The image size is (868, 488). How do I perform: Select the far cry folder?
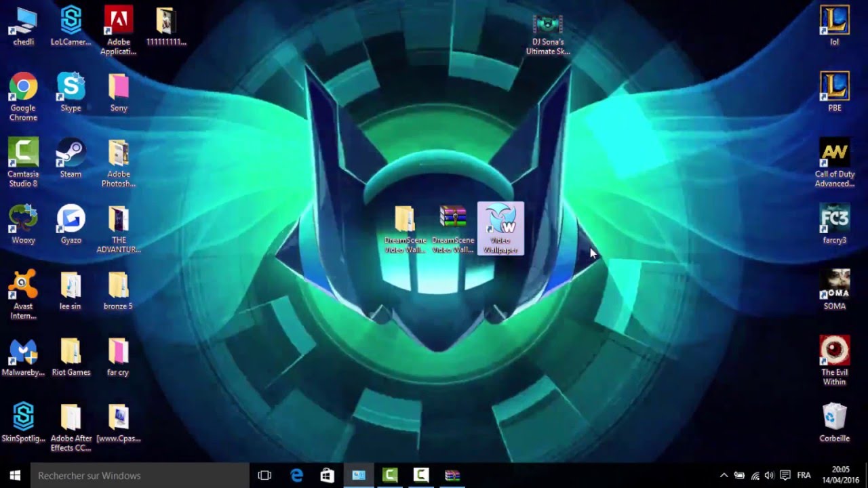[118, 357]
